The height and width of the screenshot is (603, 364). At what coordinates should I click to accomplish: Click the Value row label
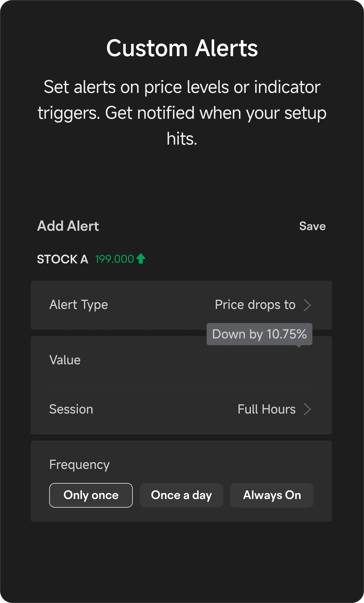click(65, 360)
